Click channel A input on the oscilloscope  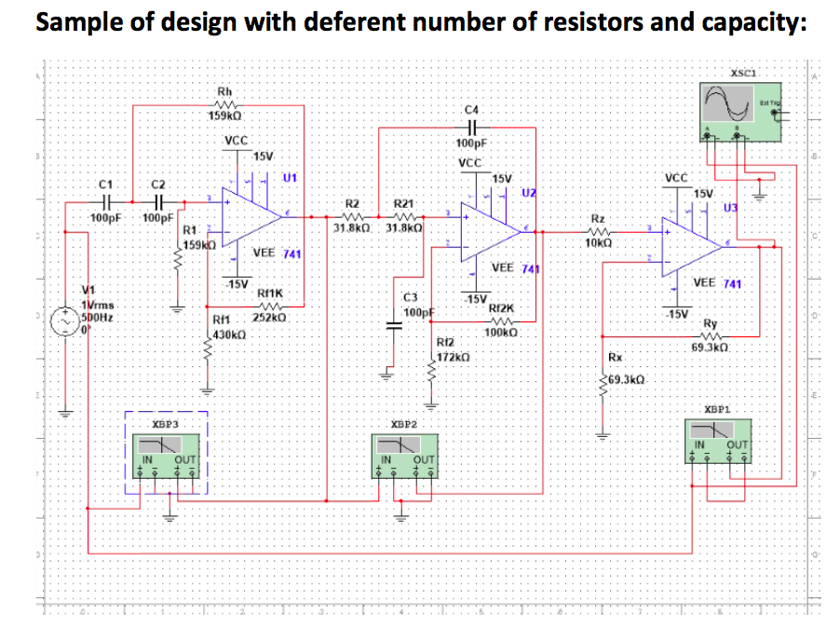click(707, 135)
